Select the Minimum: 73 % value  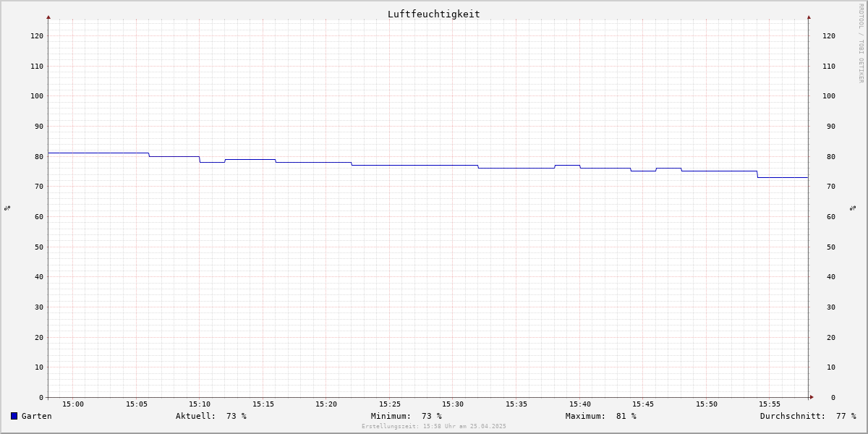[x=407, y=416]
